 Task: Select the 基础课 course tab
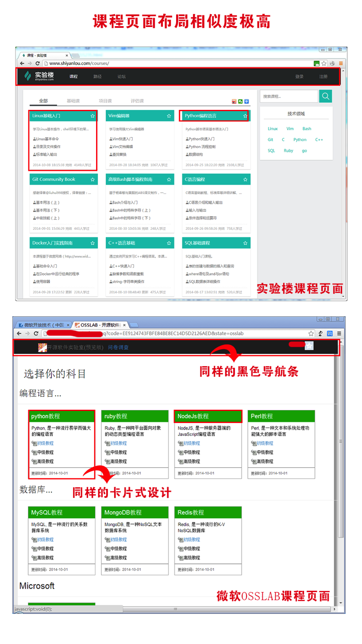(x=73, y=101)
